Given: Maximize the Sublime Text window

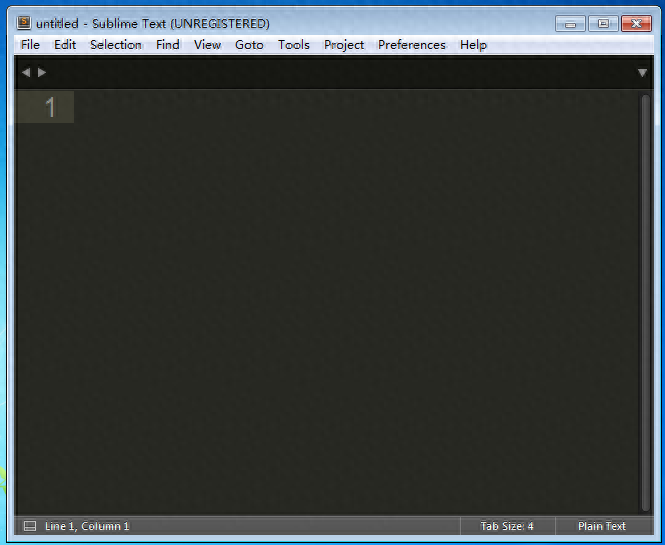Looking at the screenshot, I should tap(603, 24).
